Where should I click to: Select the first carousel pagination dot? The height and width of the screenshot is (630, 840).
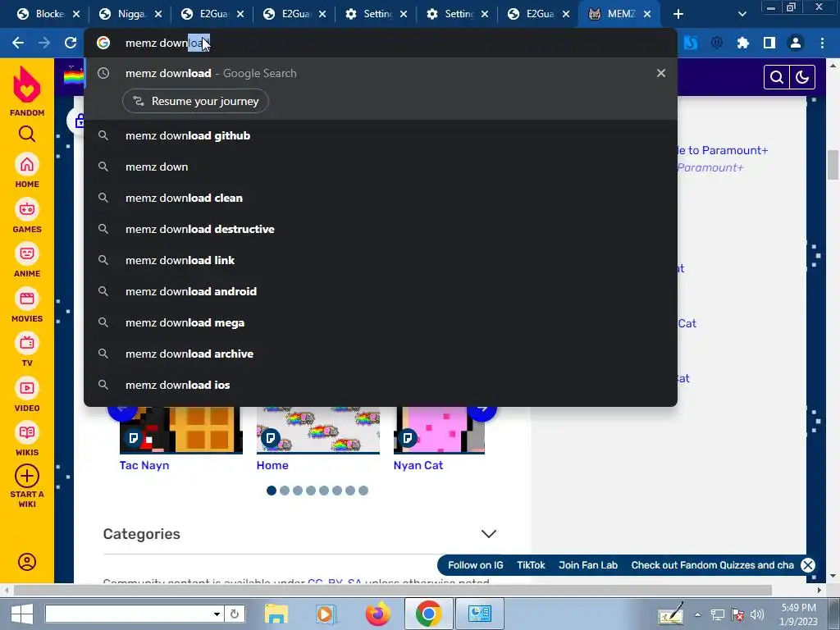272,491
